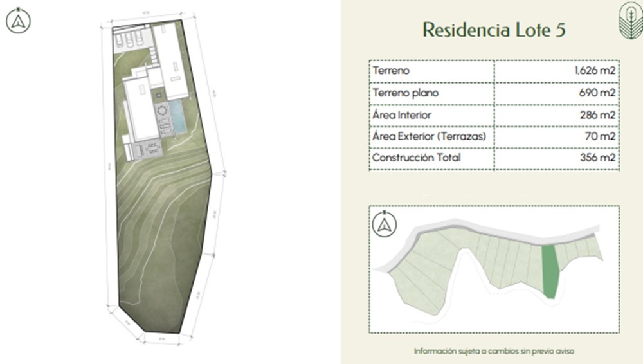The width and height of the screenshot is (643, 364).
Task: Click the lower terrace deck with loungers
Action: click(x=149, y=149)
